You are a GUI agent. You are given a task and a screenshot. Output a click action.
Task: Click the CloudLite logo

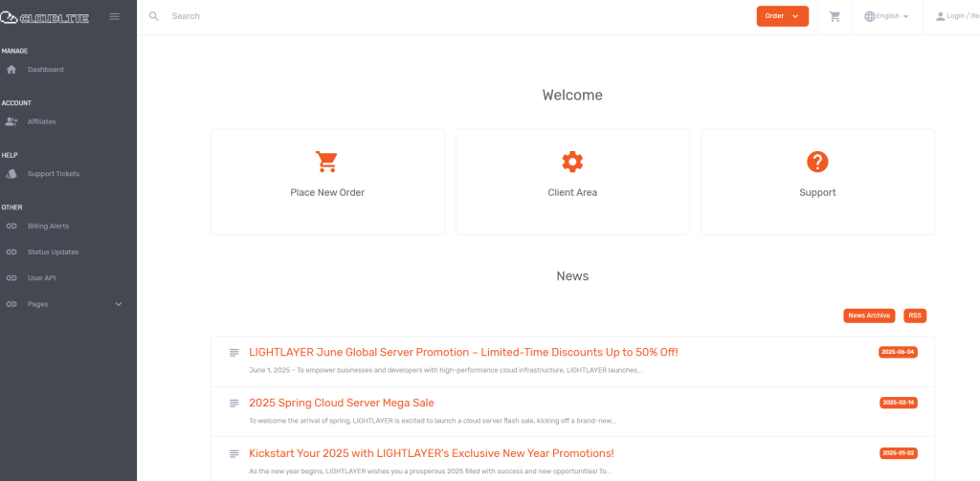click(x=45, y=17)
